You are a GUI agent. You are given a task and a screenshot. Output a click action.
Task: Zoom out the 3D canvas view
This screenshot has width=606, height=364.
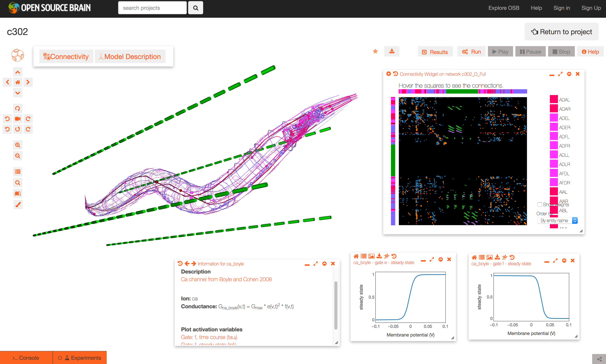point(18,156)
